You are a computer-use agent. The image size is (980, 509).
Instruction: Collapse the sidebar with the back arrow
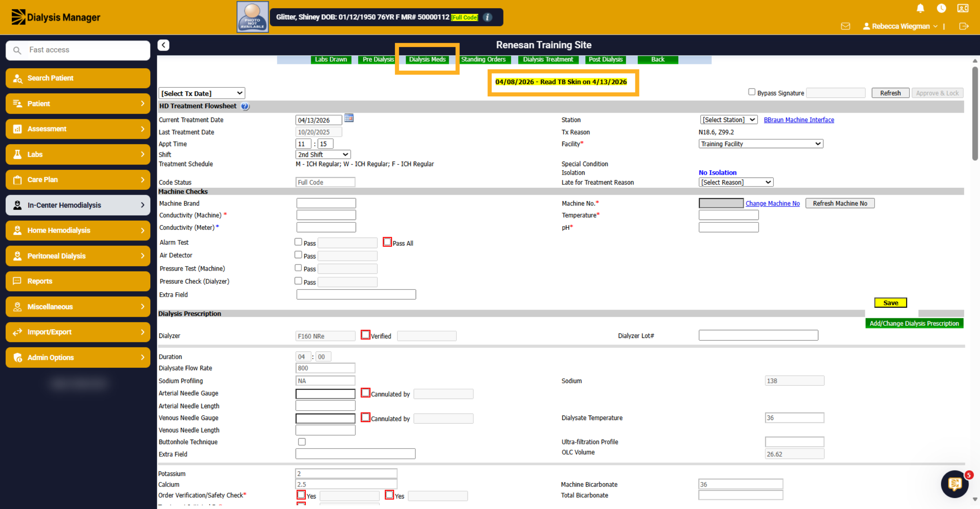coord(163,45)
